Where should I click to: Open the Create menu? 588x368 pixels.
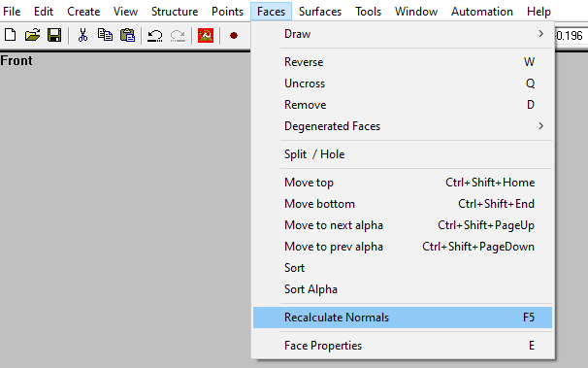(83, 12)
